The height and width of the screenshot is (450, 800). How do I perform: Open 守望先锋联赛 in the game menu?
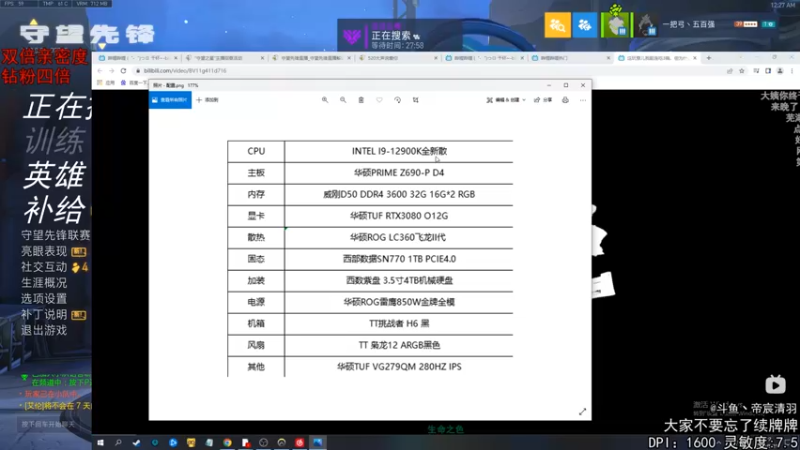click(56, 235)
